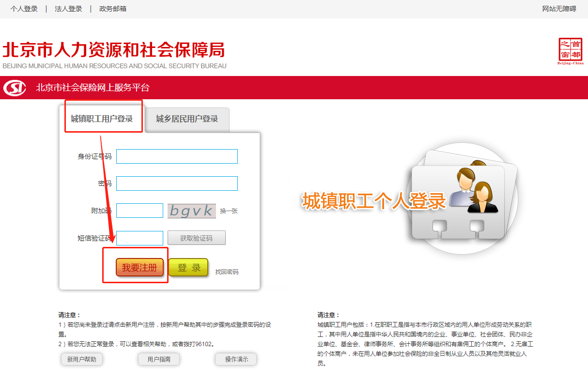
Task: Click the SI social insurance logo icon
Action: [x=15, y=88]
